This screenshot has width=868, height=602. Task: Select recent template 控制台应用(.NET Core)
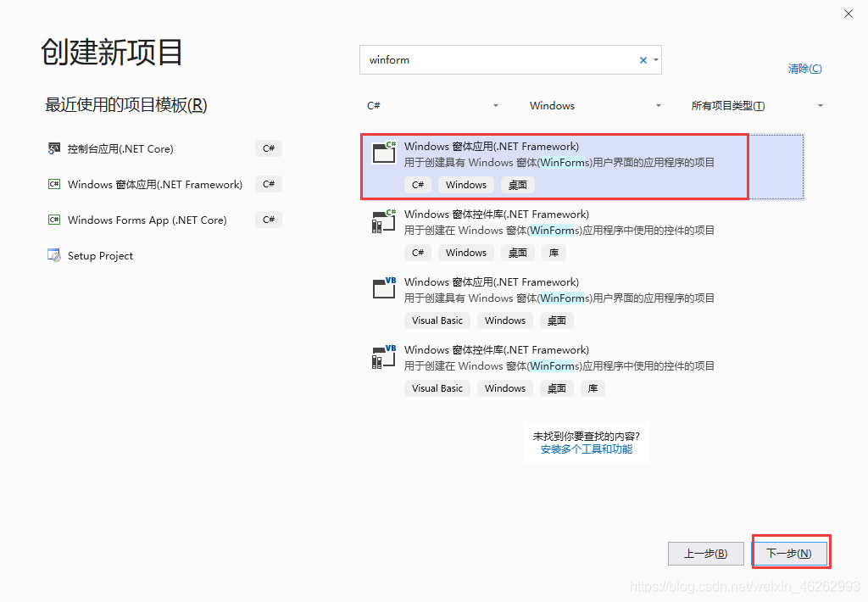click(x=120, y=149)
